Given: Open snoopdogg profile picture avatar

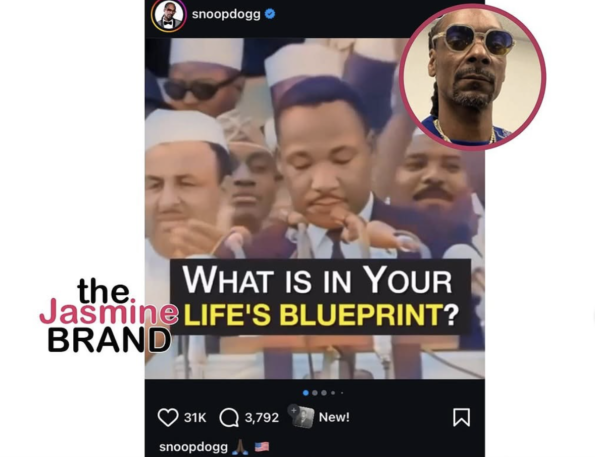Looking at the screenshot, I should [168, 16].
